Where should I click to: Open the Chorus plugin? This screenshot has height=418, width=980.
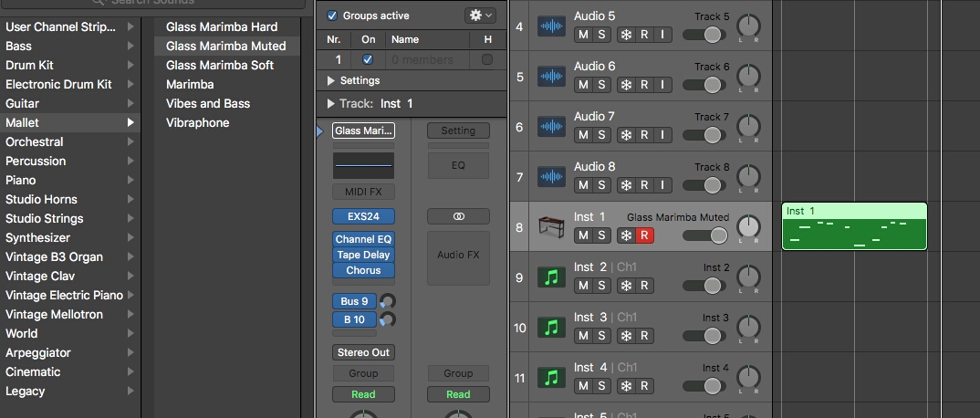pos(363,270)
